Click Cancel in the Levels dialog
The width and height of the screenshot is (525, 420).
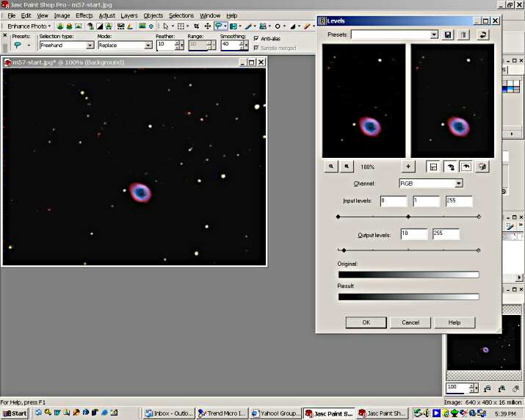(410, 322)
